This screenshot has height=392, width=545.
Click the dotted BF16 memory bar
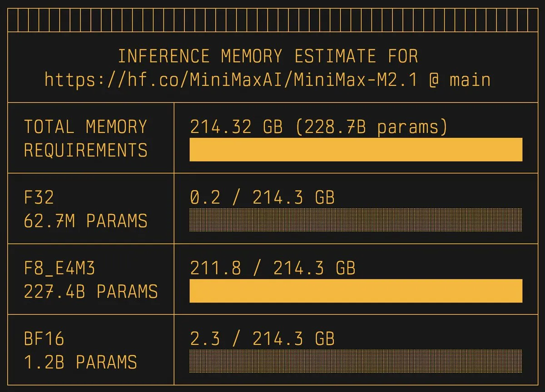[356, 361]
